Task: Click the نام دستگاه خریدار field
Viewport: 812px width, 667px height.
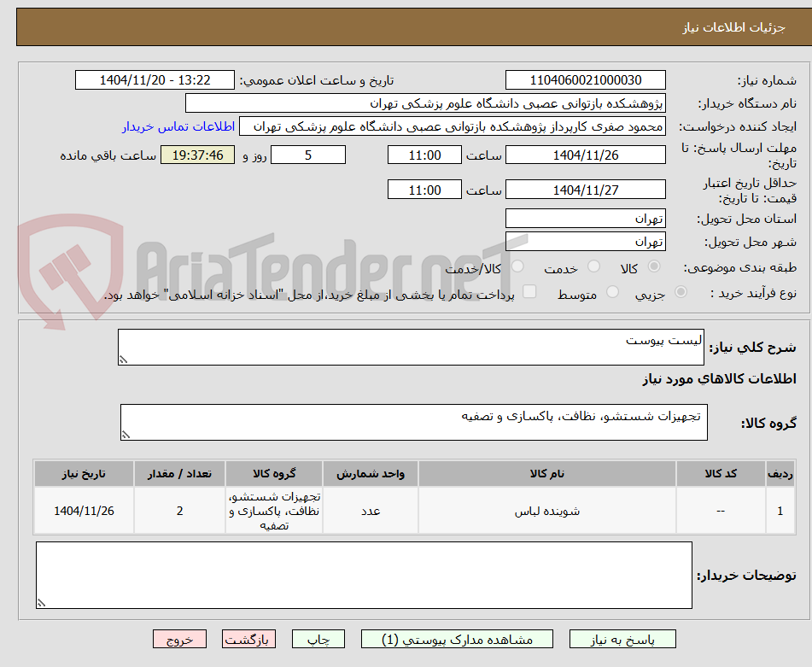Action: click(425, 103)
